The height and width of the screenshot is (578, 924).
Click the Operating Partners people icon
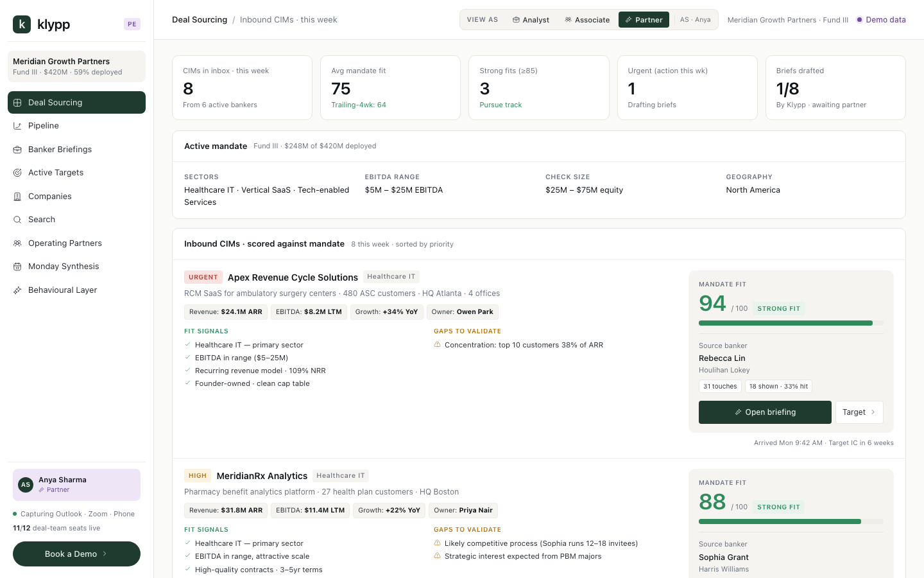(17, 243)
